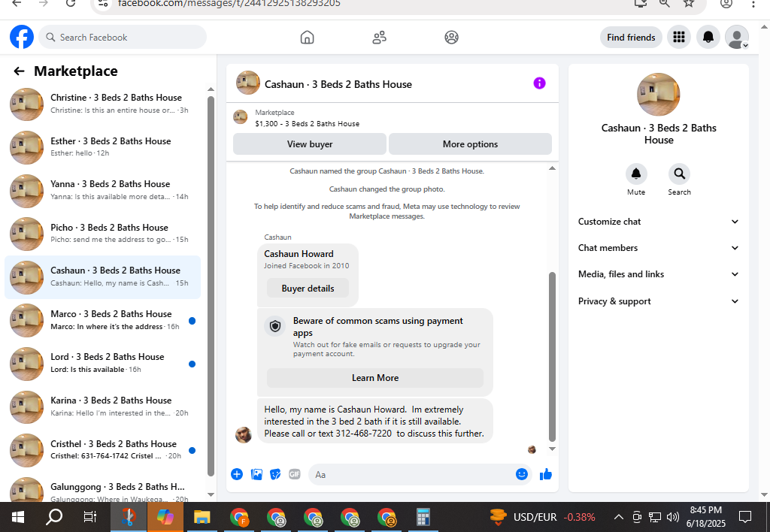The height and width of the screenshot is (532, 770).
Task: Open volume control in system tray
Action: tap(673, 517)
